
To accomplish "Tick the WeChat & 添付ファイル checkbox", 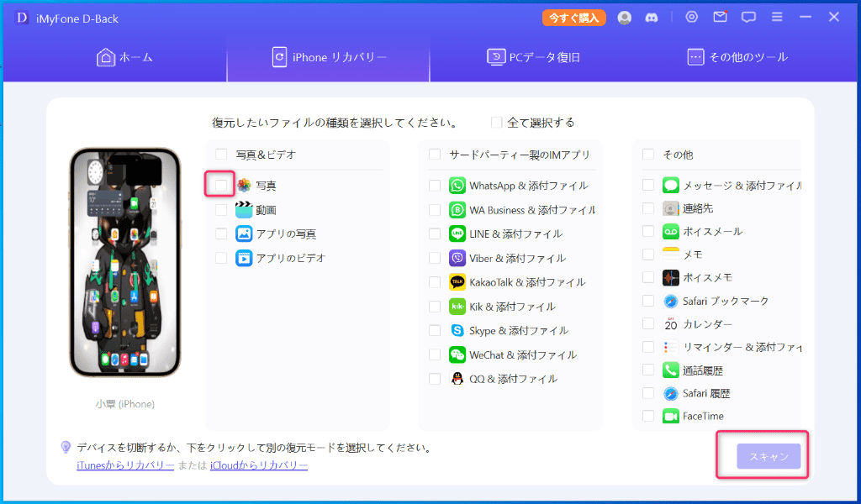I will pyautogui.click(x=435, y=354).
